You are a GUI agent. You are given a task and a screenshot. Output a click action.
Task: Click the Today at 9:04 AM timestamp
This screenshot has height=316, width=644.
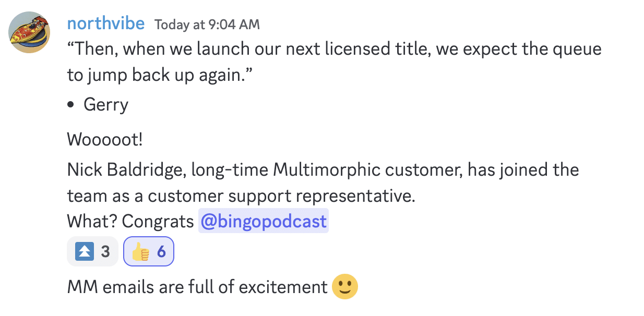207,25
